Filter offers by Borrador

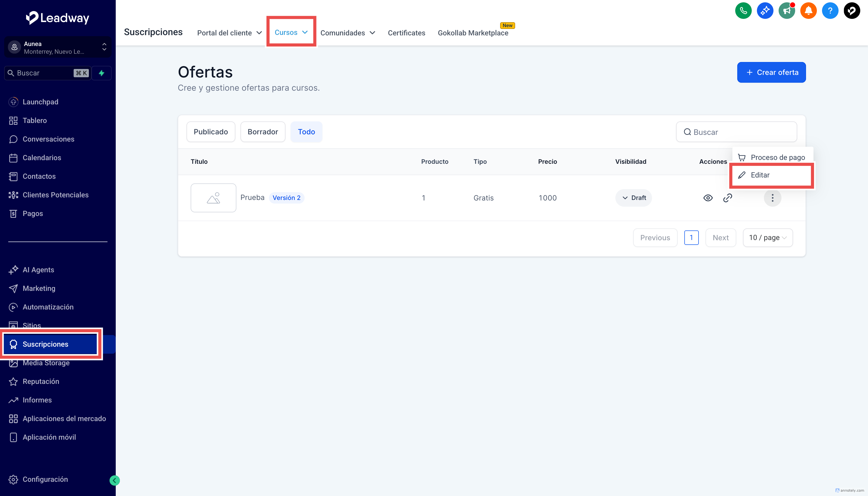click(x=263, y=132)
